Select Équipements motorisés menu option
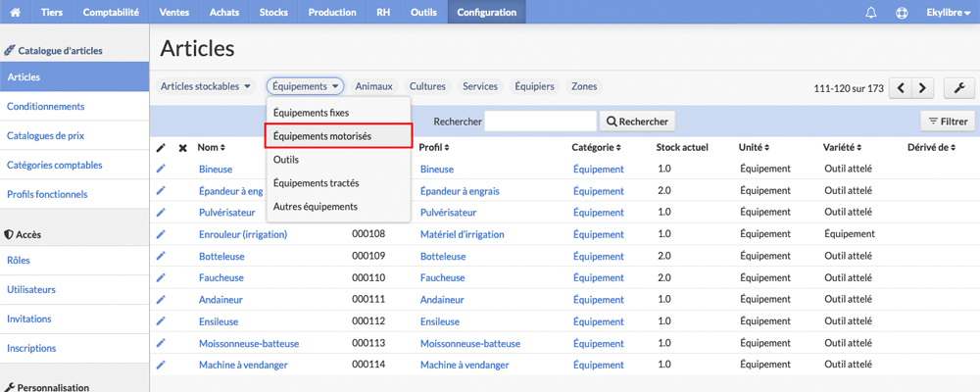This screenshot has width=980, height=392. (x=338, y=135)
